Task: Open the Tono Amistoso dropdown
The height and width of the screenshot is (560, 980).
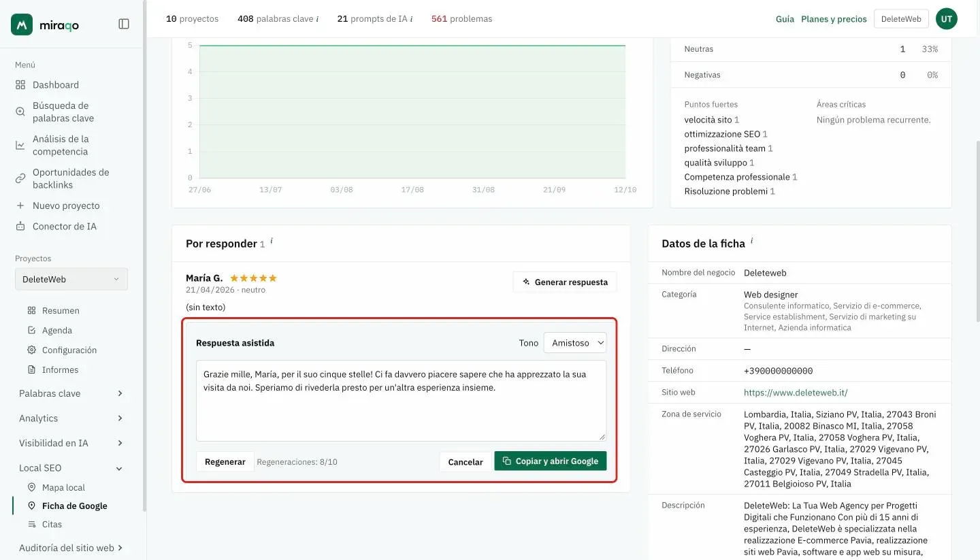Action: (575, 343)
